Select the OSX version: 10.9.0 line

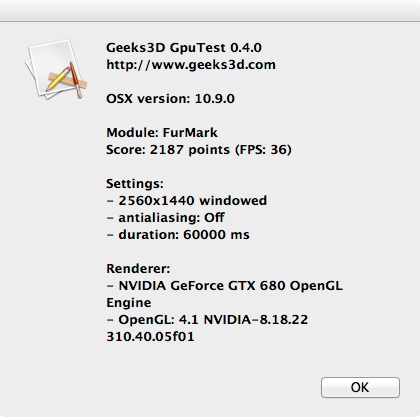pyautogui.click(x=170, y=99)
